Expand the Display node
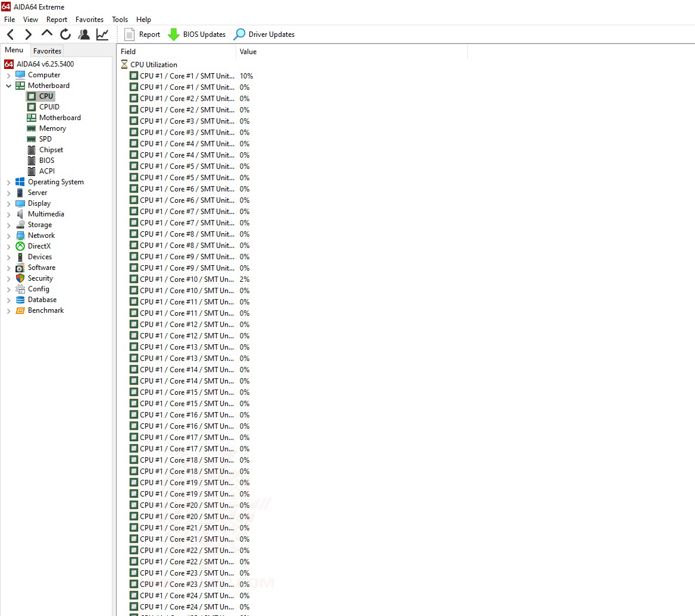Viewport: 695px width, 616px height. click(8, 204)
